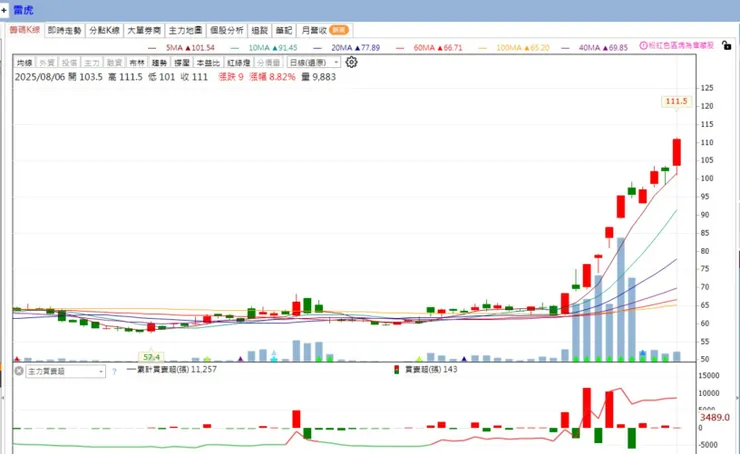Click the 買賣超(張) 143 label
Image resolution: width=740 pixels, height=454 pixels.
tap(431, 370)
